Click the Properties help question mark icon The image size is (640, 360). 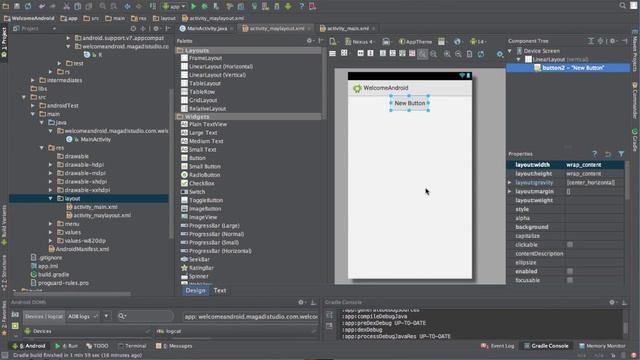[x=595, y=154]
